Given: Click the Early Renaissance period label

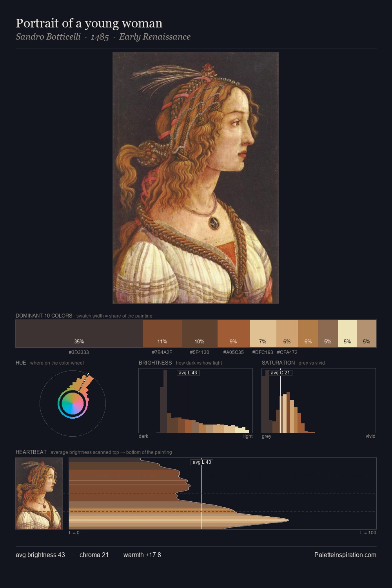Looking at the screenshot, I should coord(155,37).
